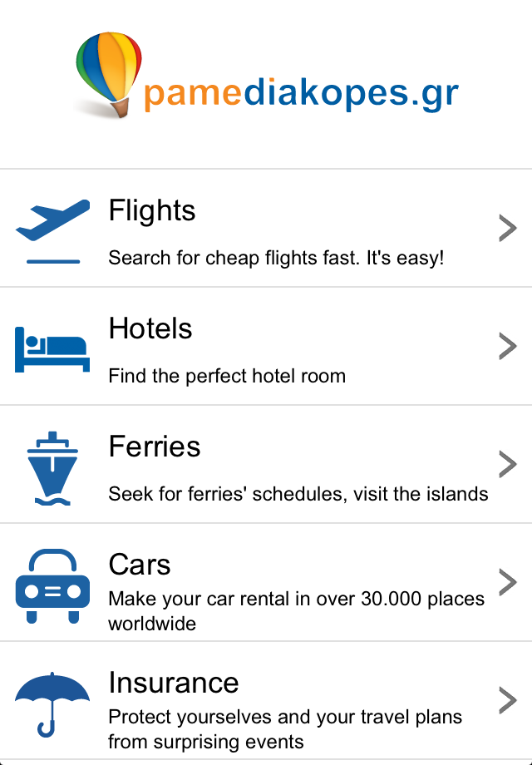Tap the airplane Flights icon
Screen dimensions: 532x765
point(52,230)
